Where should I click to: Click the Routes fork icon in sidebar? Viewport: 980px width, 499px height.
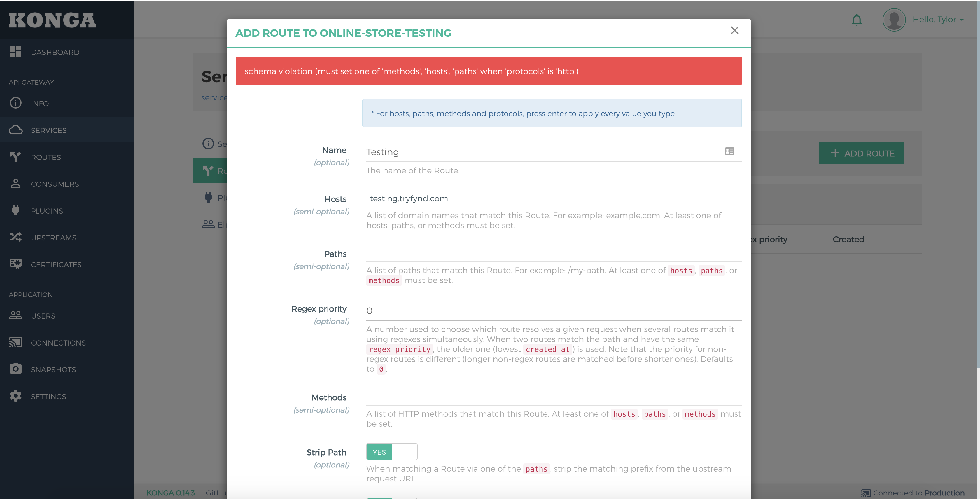(x=15, y=156)
